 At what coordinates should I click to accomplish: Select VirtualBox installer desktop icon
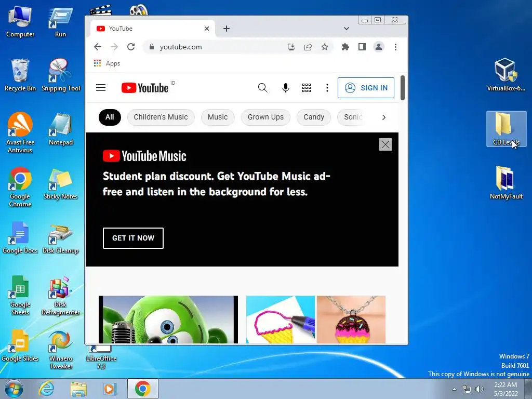click(506, 75)
